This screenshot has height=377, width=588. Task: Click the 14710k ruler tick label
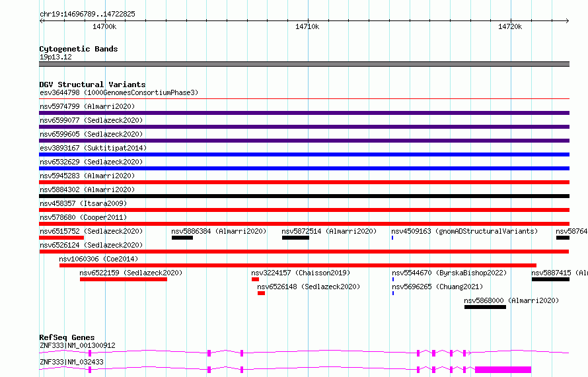pyautogui.click(x=307, y=26)
